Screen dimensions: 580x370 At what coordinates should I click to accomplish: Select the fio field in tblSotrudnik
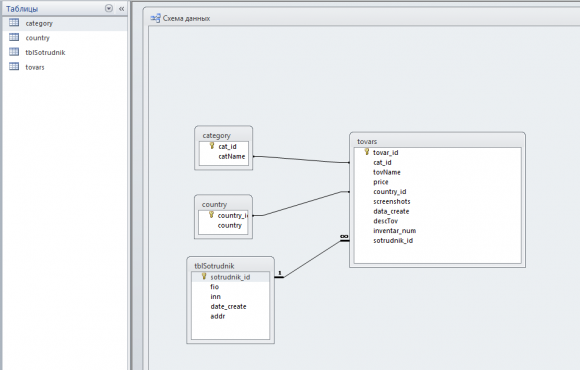pyautogui.click(x=215, y=287)
